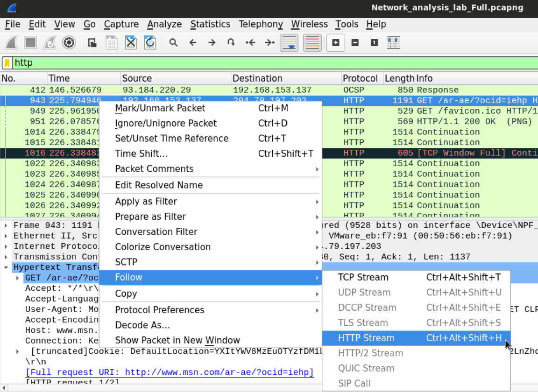
Task: Click the Full request URI link
Action: (x=170, y=372)
